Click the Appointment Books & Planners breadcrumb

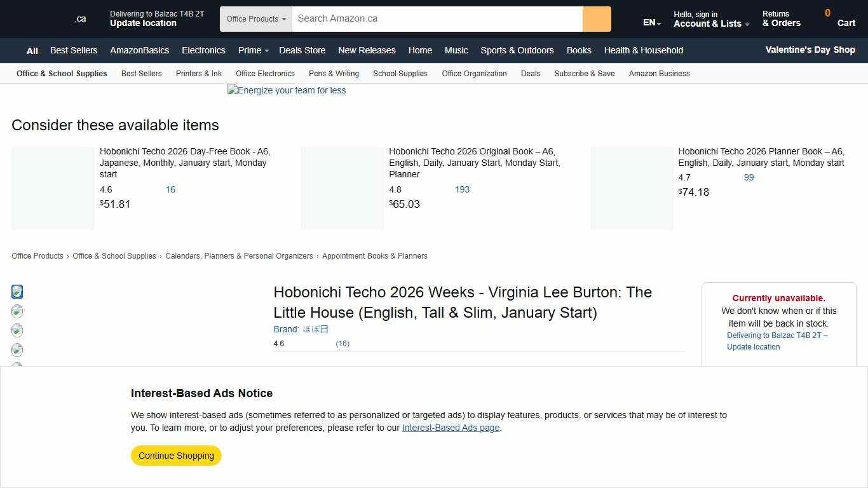tap(374, 256)
